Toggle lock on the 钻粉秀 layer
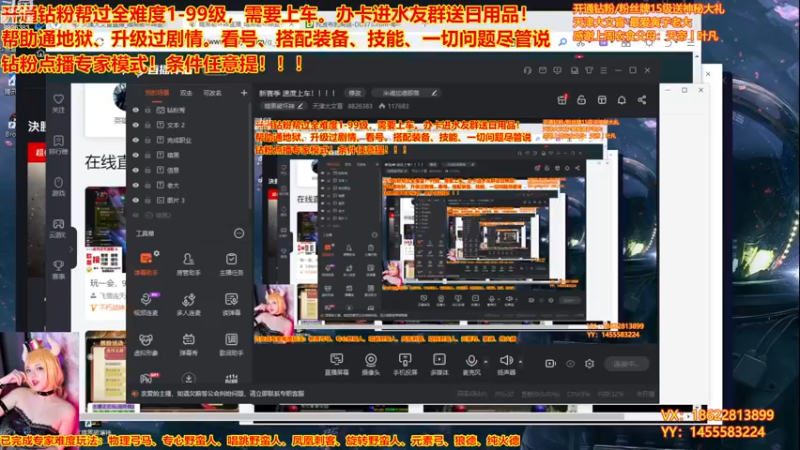 click(147, 110)
